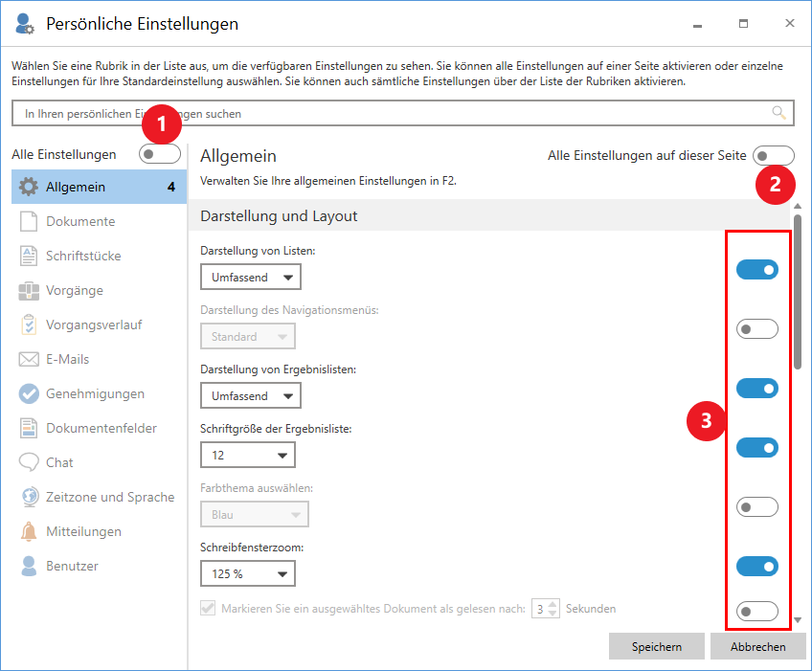Screen dimensions: 812x671
Task: Open the Darstellung des Navigationsmenüs dropdown
Action: pos(248,337)
